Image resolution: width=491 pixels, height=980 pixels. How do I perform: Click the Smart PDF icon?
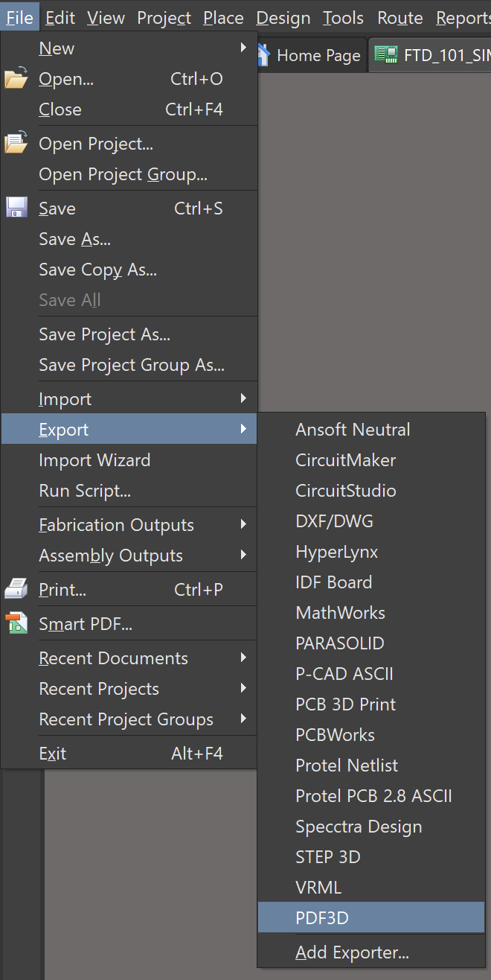coord(15,623)
